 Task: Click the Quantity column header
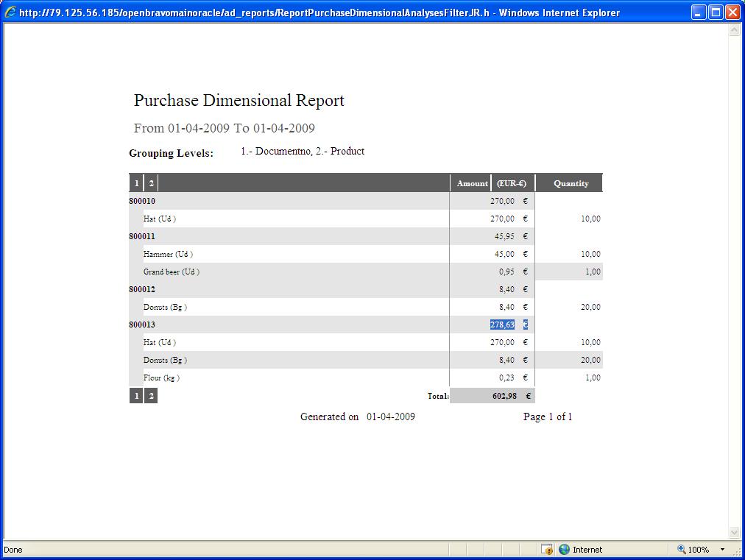click(571, 183)
